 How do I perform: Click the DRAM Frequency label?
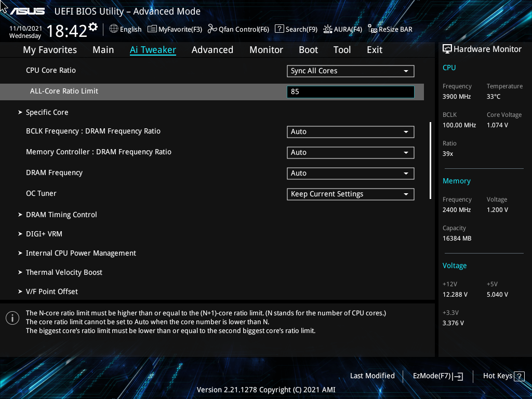(54, 172)
